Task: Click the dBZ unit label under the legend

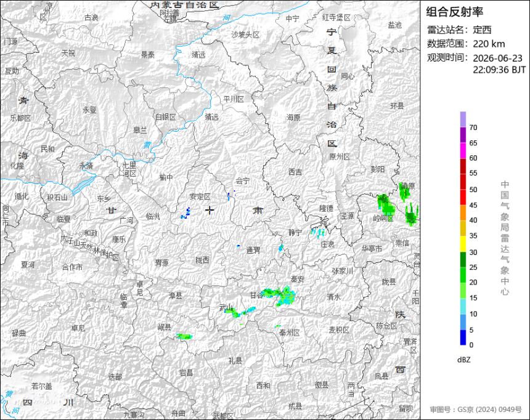Action: tap(463, 360)
